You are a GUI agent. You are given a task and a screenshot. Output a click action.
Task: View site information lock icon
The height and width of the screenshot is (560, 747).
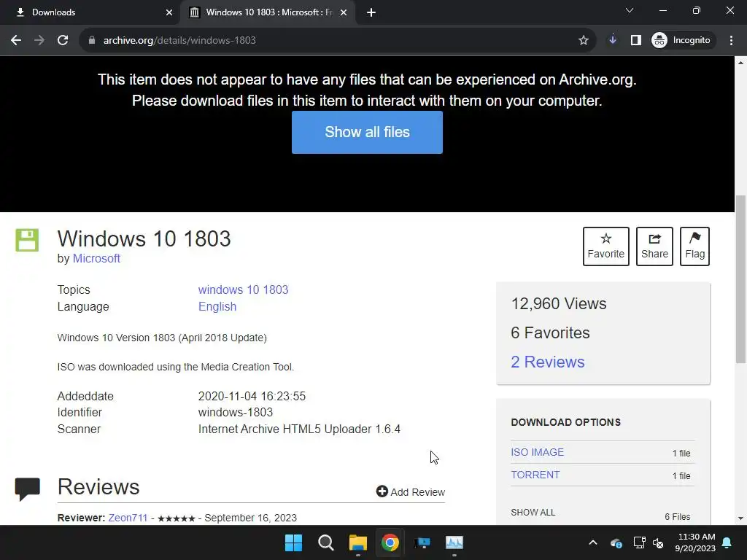point(92,41)
